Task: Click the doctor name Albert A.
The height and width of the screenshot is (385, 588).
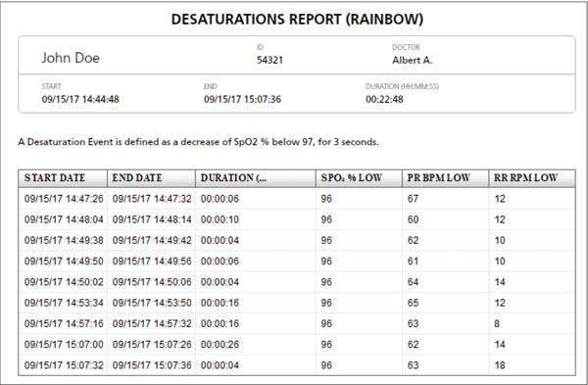Action: click(x=413, y=60)
